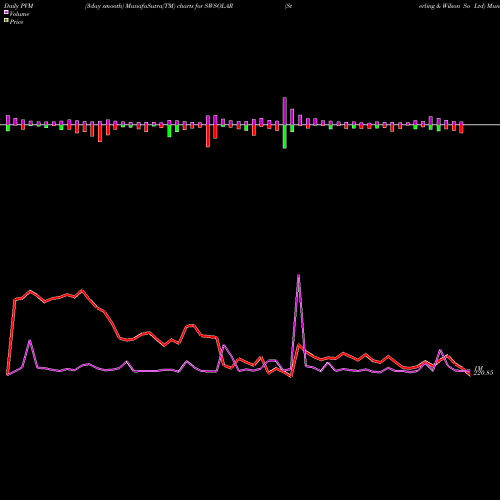Click the peak of the magenta volume line spike
The width and height of the screenshot is (500, 500).
(298, 275)
